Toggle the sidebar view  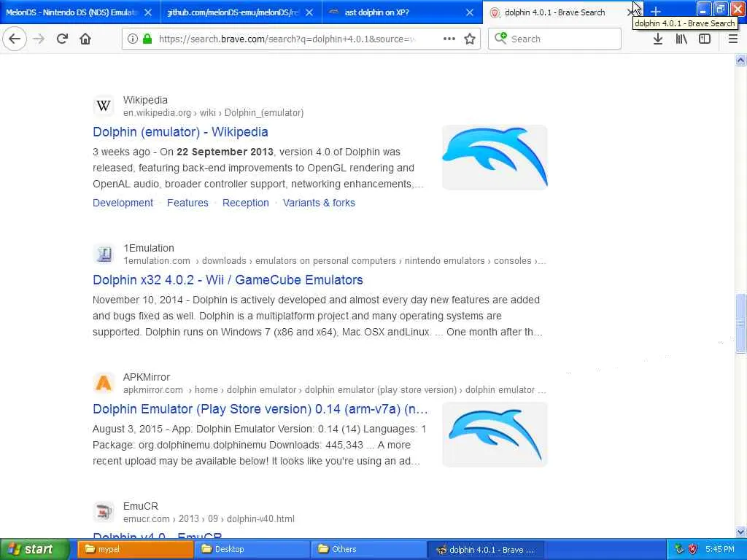[705, 39]
